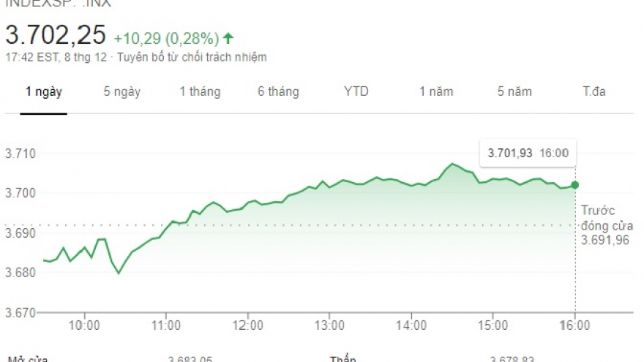Click the 3.701,93 16:00 tooltip

tap(528, 153)
